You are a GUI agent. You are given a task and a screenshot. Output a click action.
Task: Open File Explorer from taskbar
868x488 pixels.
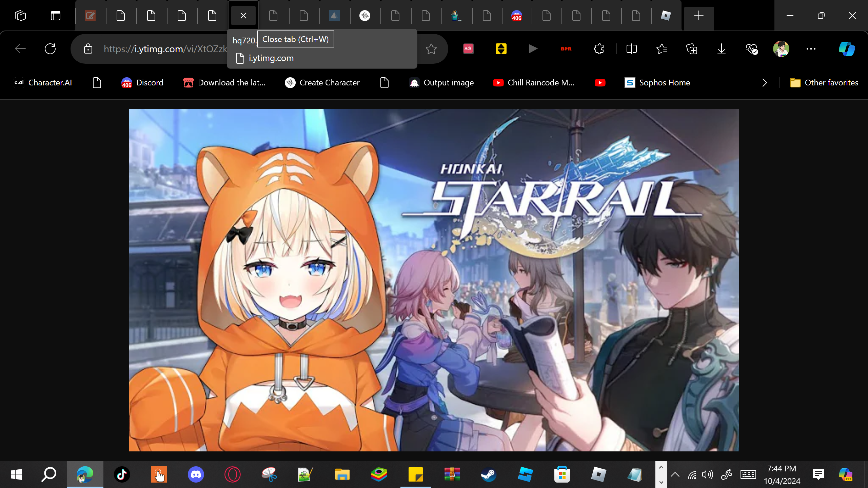point(342,474)
